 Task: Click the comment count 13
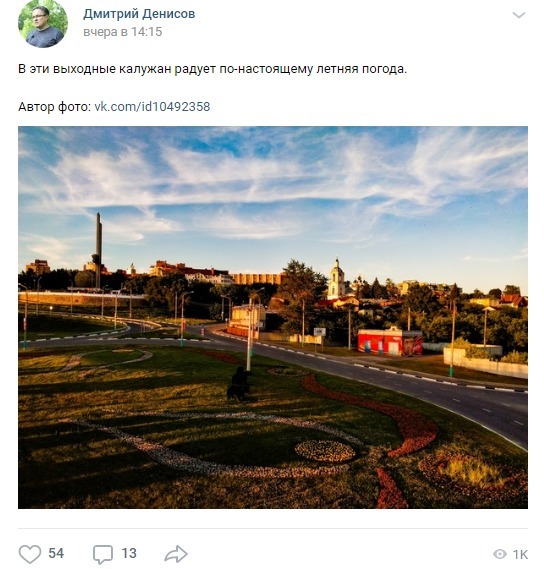pyautogui.click(x=129, y=553)
